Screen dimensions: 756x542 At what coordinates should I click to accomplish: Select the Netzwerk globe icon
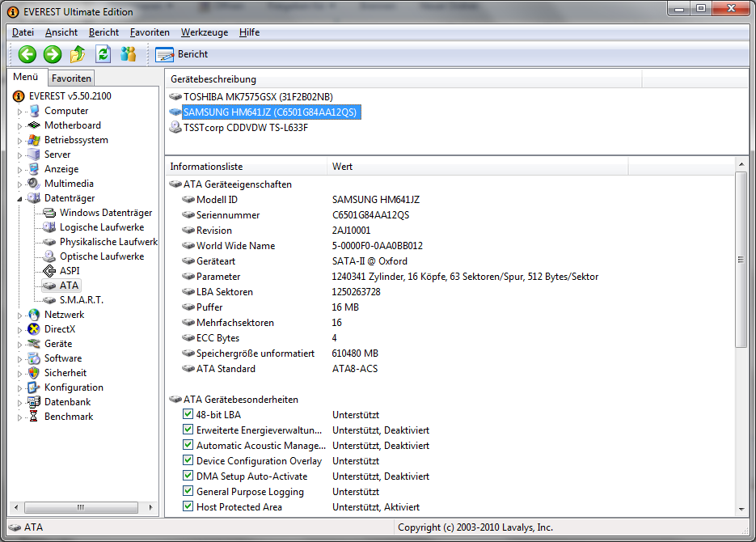(34, 315)
